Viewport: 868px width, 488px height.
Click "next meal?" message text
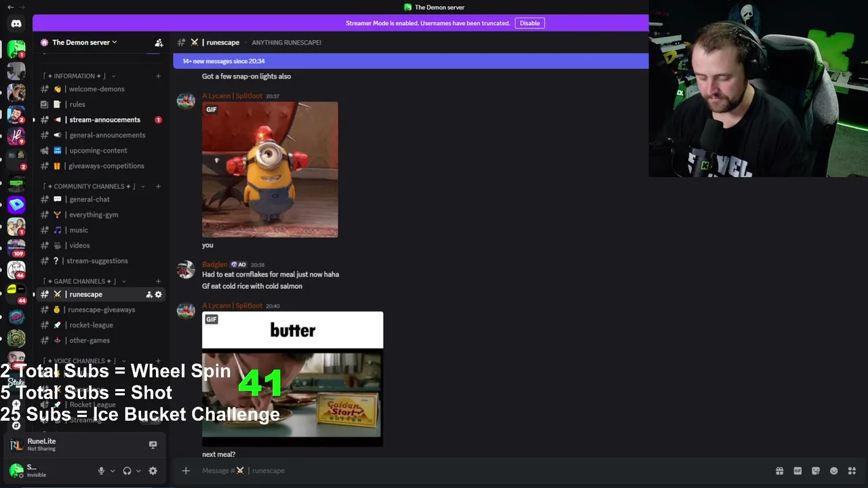(218, 454)
